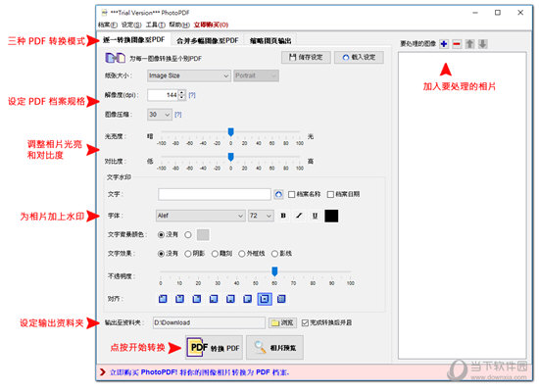Click the 储存设定 button

(x=306, y=58)
